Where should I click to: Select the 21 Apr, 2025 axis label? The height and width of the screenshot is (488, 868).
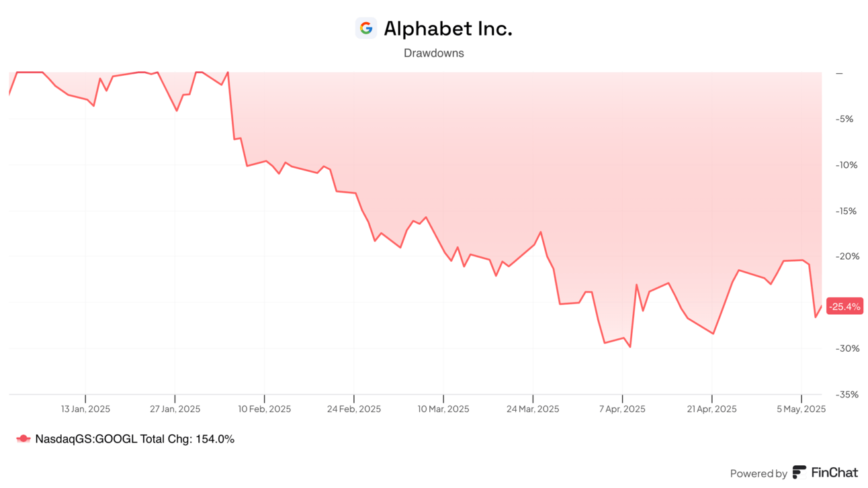[712, 409]
